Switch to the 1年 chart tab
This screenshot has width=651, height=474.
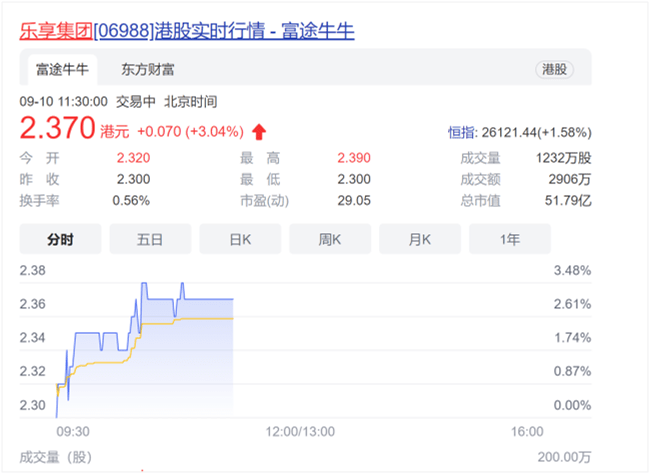tap(510, 239)
